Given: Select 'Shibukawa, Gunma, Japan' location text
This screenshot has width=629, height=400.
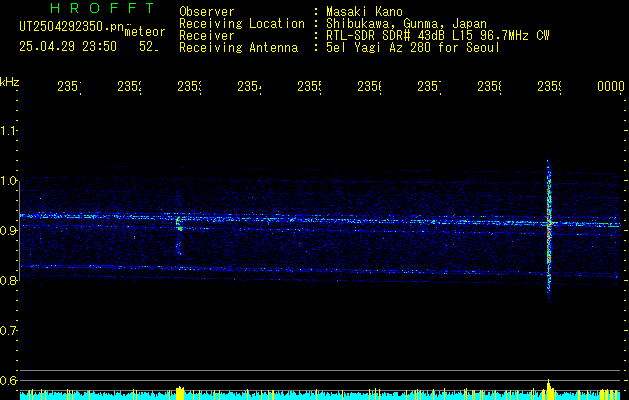Looking at the screenshot, I should click(406, 24).
